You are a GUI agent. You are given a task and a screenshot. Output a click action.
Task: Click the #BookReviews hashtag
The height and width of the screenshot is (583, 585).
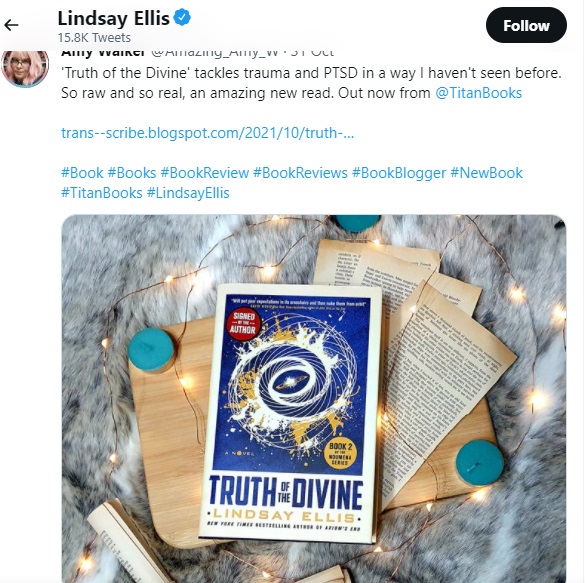tap(300, 173)
